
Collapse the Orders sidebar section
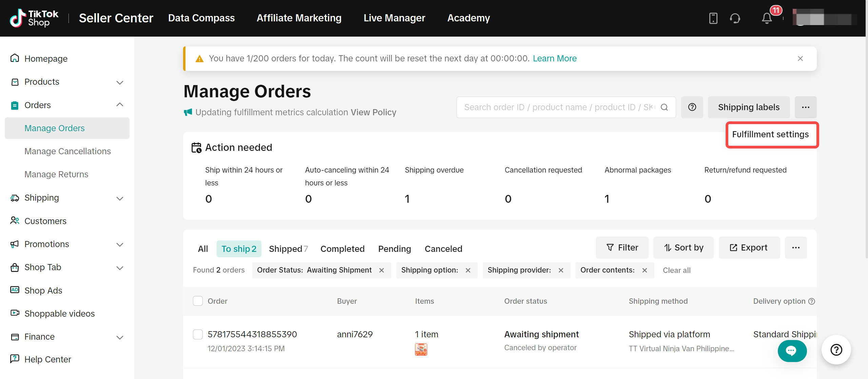(x=120, y=105)
